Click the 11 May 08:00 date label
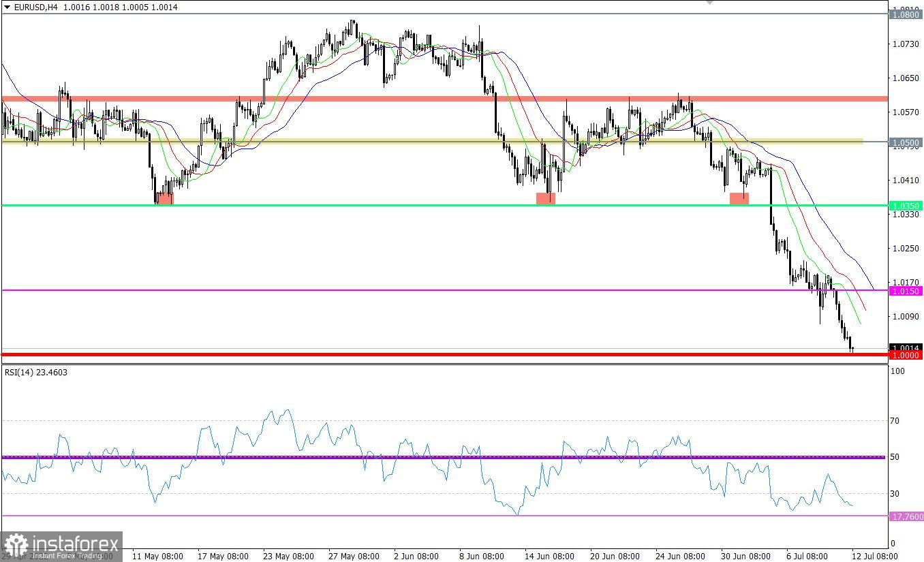Image resolution: width=924 pixels, height=562 pixels. click(157, 556)
